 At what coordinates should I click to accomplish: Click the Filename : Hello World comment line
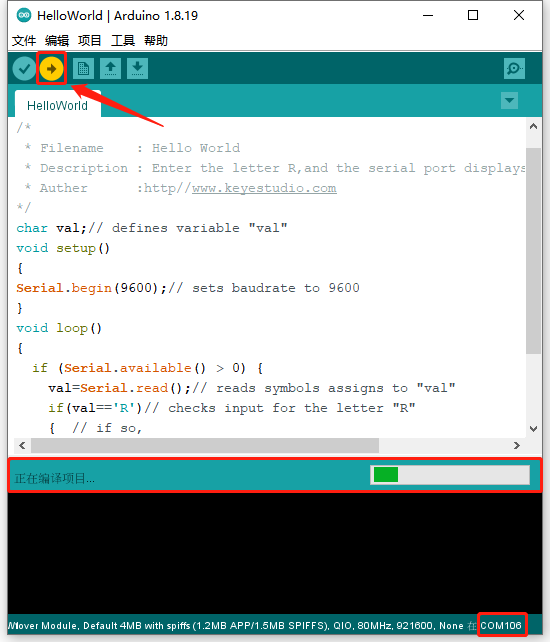(x=132, y=148)
